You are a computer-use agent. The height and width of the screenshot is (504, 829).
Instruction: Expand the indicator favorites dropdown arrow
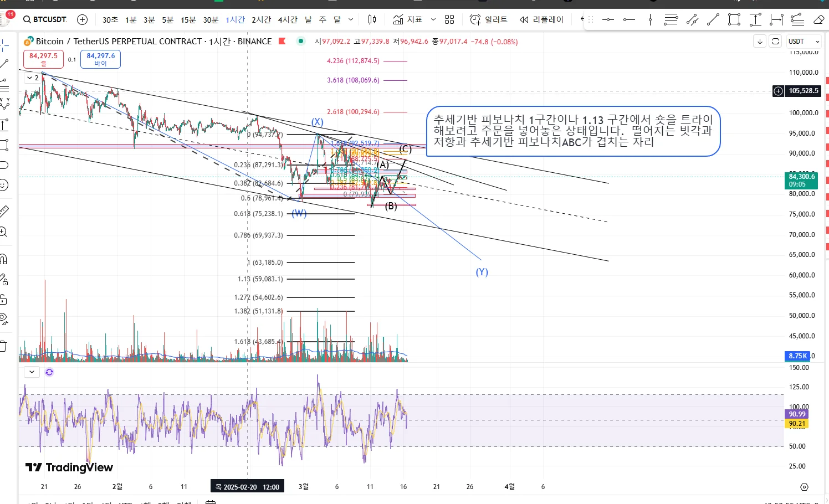(433, 19)
